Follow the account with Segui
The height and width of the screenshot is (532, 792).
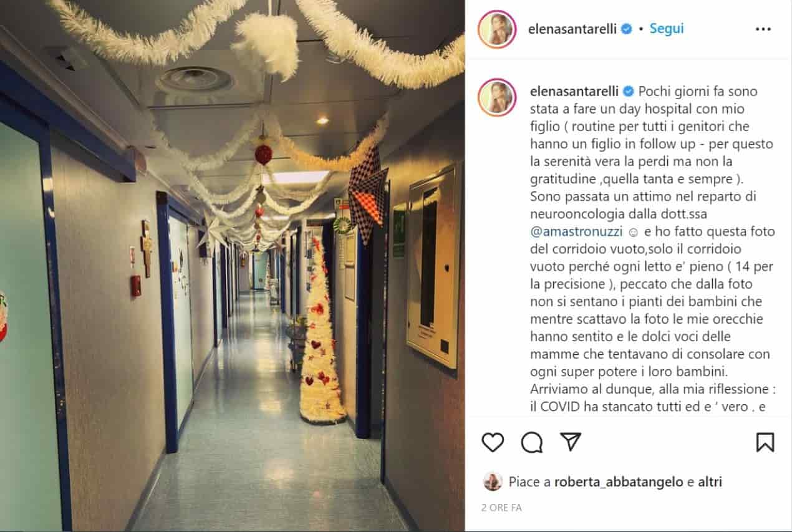pyautogui.click(x=667, y=29)
